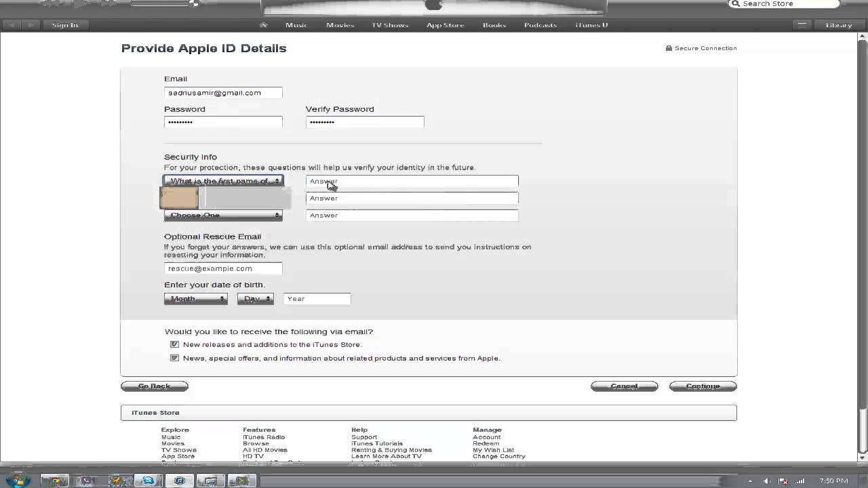Screen dimensions: 868x488
Task: Open the Day dropdown
Action: (255, 299)
